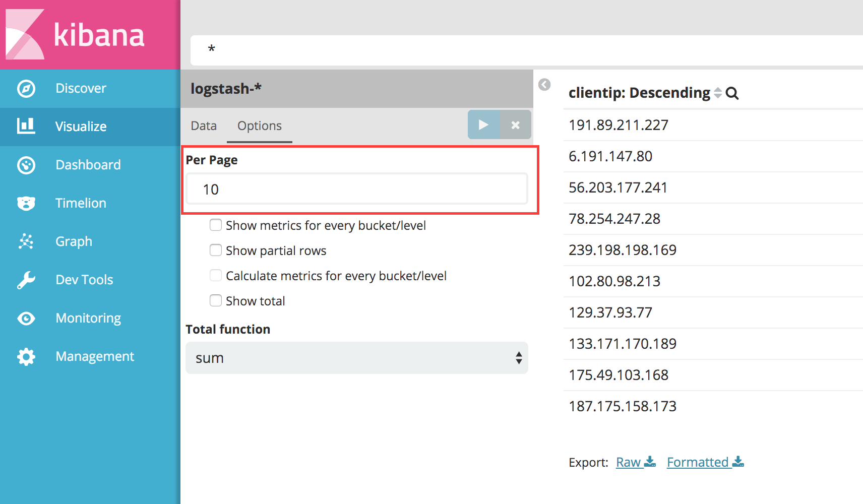Click the Kibana logo icon
The width and height of the screenshot is (863, 504).
tap(25, 34)
